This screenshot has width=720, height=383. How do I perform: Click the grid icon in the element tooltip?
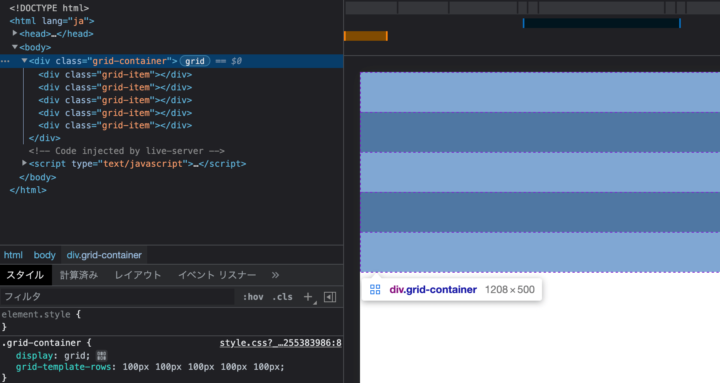point(375,290)
